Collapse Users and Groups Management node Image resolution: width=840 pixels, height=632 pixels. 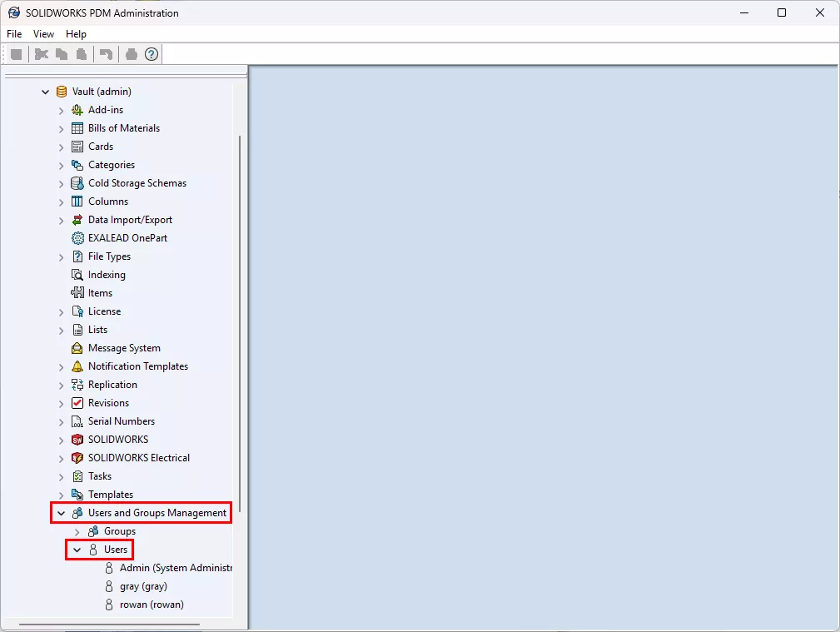[x=61, y=514]
